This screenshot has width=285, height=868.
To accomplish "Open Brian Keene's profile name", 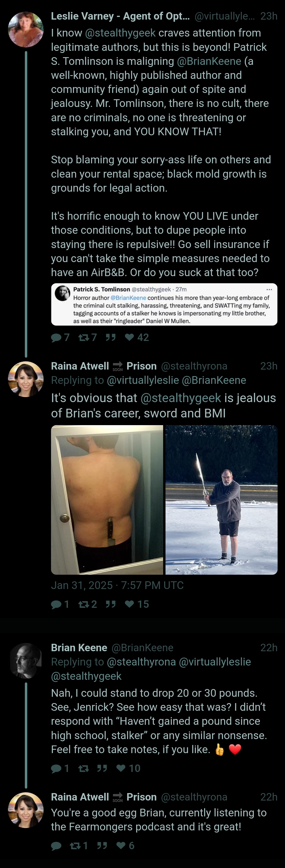I will [79, 648].
